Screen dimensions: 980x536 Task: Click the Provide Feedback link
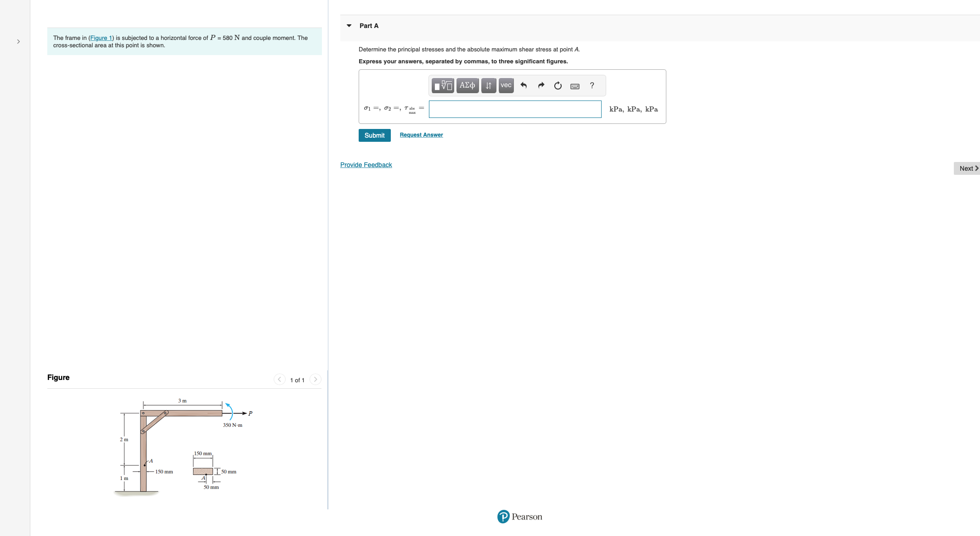pyautogui.click(x=366, y=165)
